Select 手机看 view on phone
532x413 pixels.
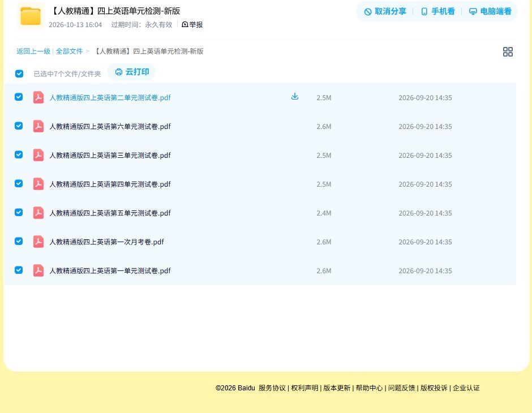click(x=437, y=11)
